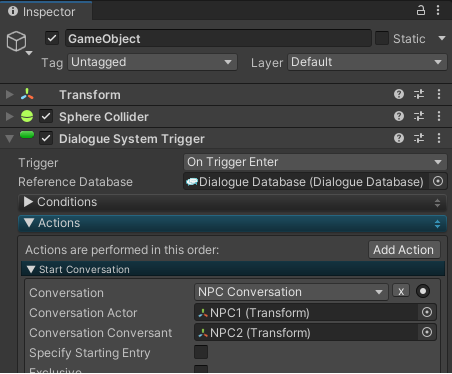Expand the Sphere Collider component
This screenshot has height=374, width=452.
(x=10, y=116)
